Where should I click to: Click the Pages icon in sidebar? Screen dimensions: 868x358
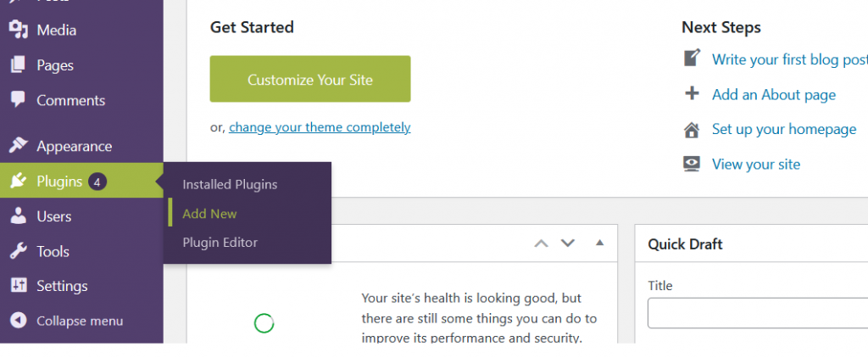pyautogui.click(x=18, y=65)
